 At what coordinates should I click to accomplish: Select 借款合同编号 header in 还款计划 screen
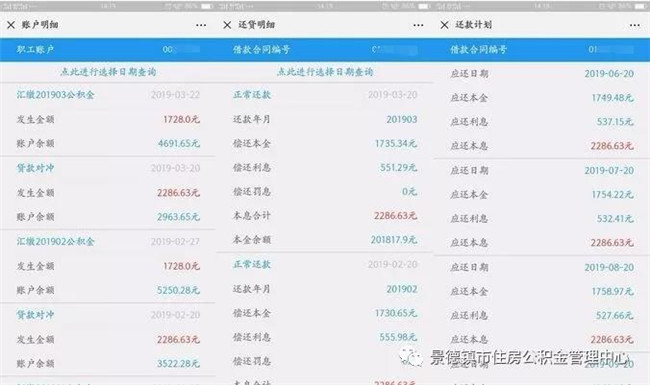[542, 50]
